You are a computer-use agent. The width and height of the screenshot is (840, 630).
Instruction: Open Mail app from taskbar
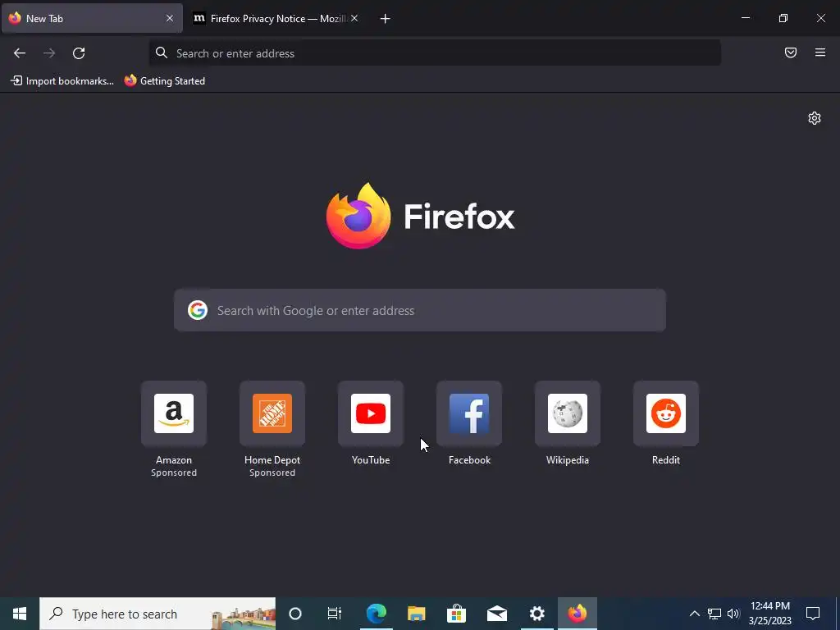tap(496, 614)
